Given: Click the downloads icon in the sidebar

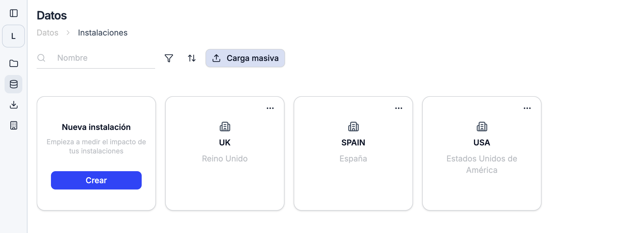Looking at the screenshot, I should (13, 105).
